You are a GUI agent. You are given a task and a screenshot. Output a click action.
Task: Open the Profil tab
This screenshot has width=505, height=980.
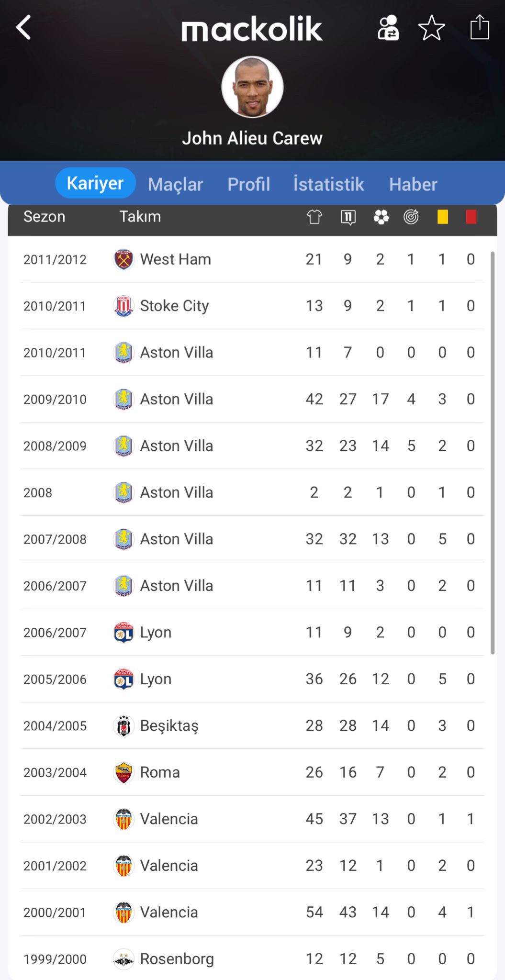point(248,184)
